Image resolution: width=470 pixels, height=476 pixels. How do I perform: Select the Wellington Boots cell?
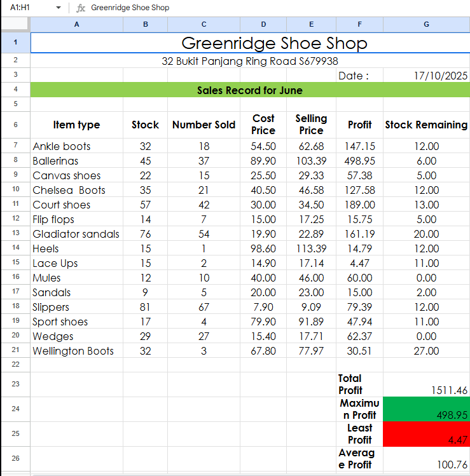(76, 350)
